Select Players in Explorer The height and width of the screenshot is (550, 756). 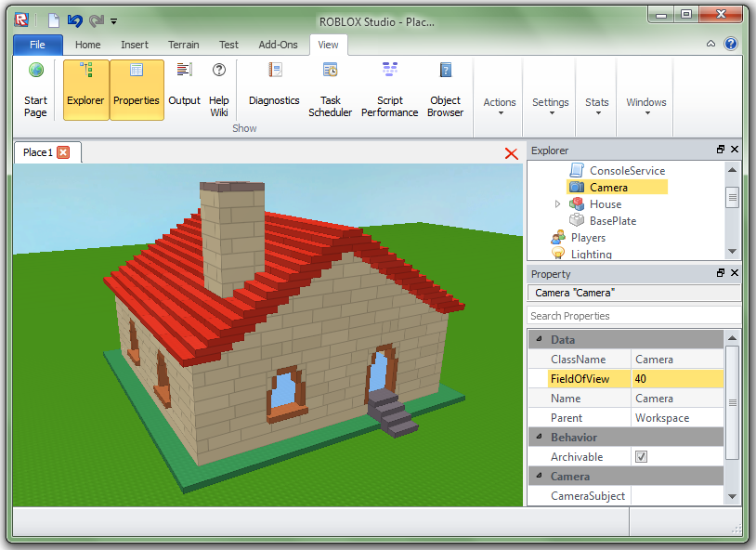588,238
